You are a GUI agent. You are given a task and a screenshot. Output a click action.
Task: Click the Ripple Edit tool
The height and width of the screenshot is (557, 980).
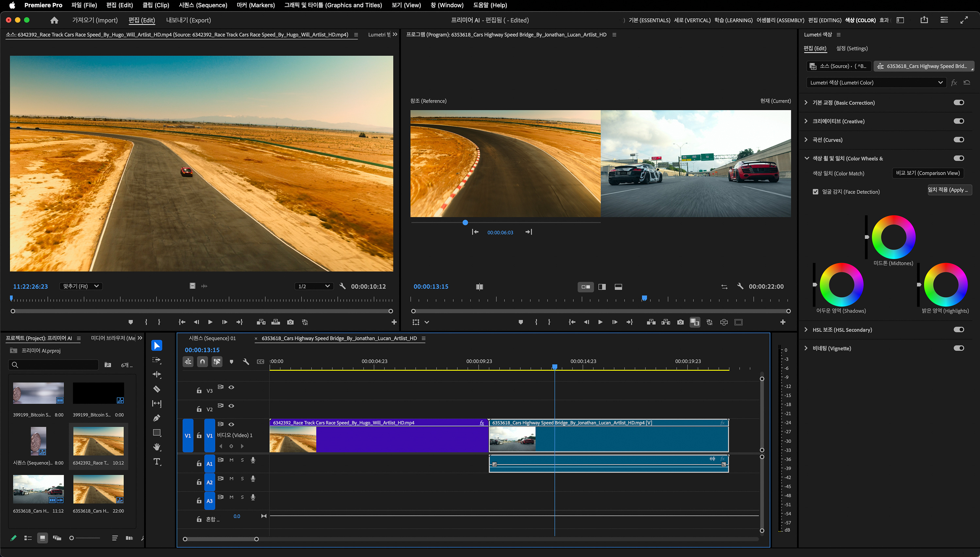[157, 374]
